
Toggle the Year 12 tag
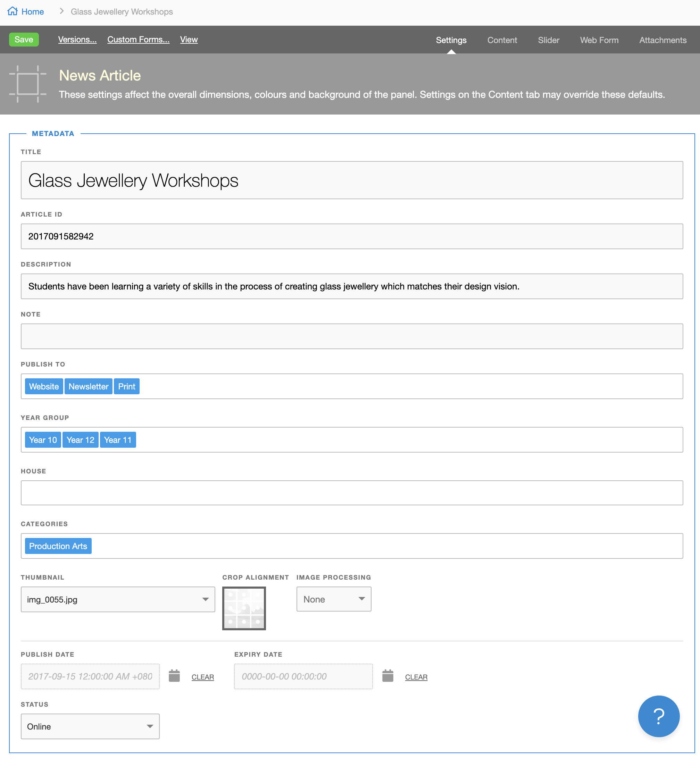click(80, 440)
